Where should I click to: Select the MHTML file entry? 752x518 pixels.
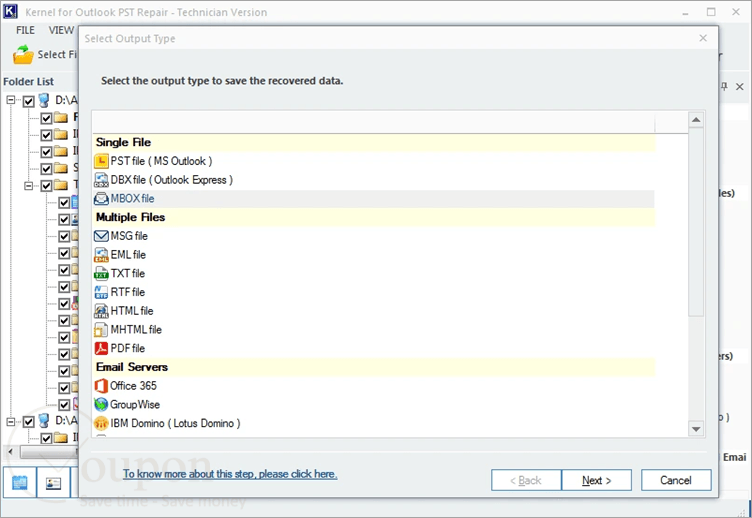pos(136,330)
